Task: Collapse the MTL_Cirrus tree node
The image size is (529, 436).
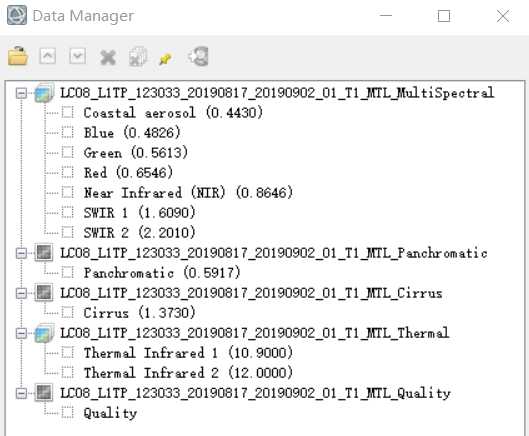Action: point(21,293)
